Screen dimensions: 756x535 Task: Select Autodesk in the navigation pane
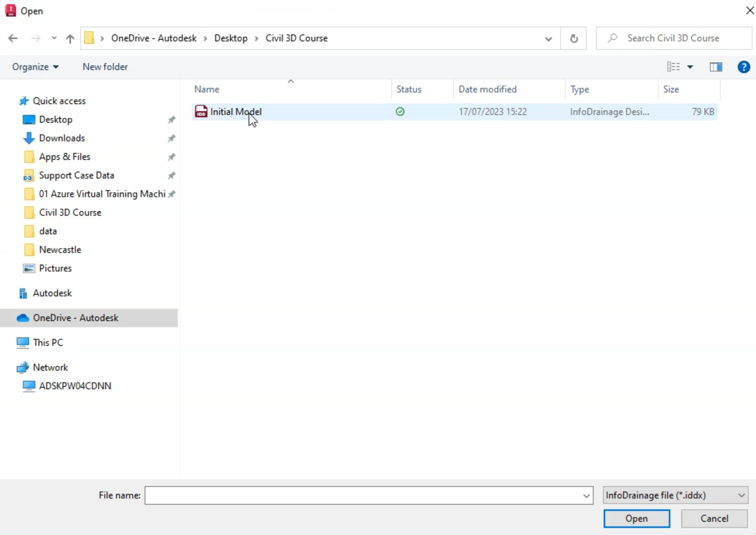tap(52, 293)
